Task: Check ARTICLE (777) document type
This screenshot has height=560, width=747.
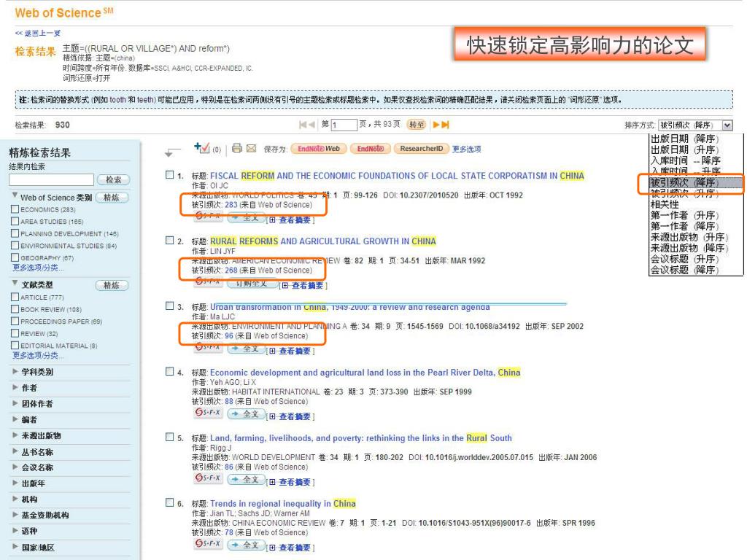Action: (x=15, y=297)
